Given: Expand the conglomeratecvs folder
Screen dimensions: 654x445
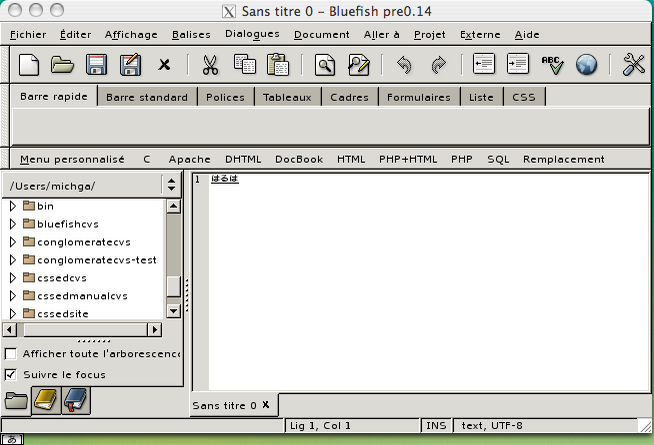Looking at the screenshot, I should pos(13,242).
